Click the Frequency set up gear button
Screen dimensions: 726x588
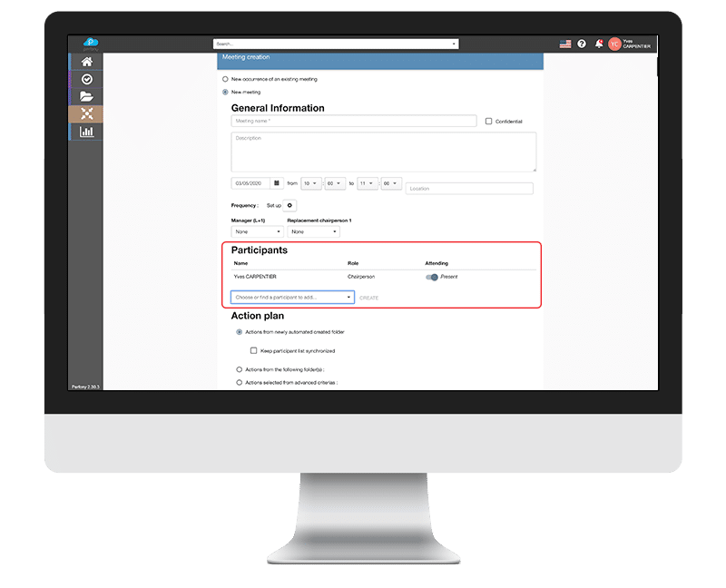pos(289,206)
